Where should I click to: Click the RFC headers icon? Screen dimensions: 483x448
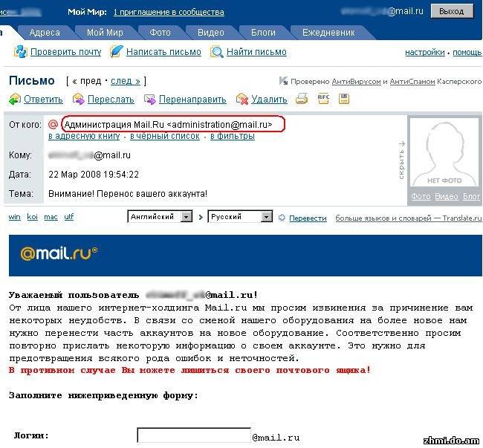[x=323, y=98]
